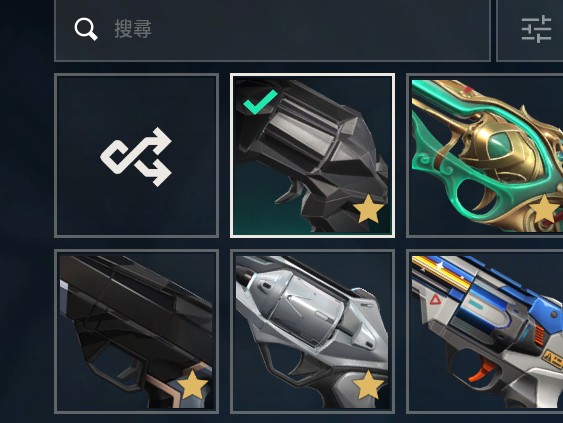
Task: Open the filter sliders options
Action: coord(536,29)
